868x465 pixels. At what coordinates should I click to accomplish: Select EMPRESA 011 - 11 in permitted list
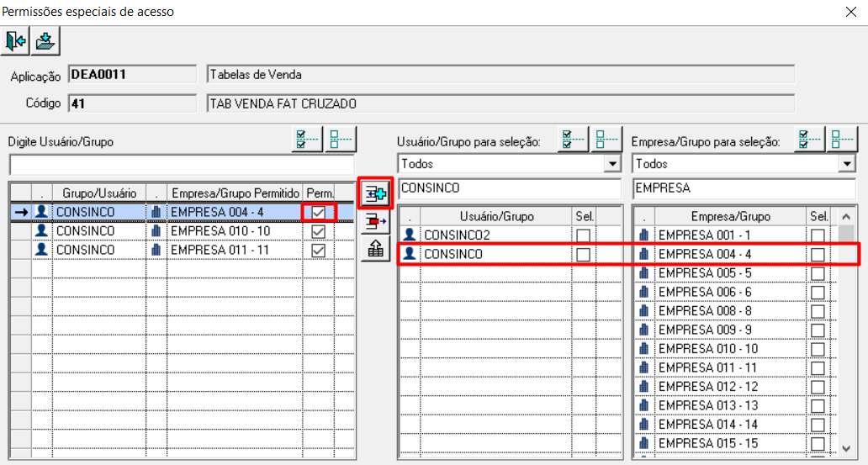coord(220,250)
